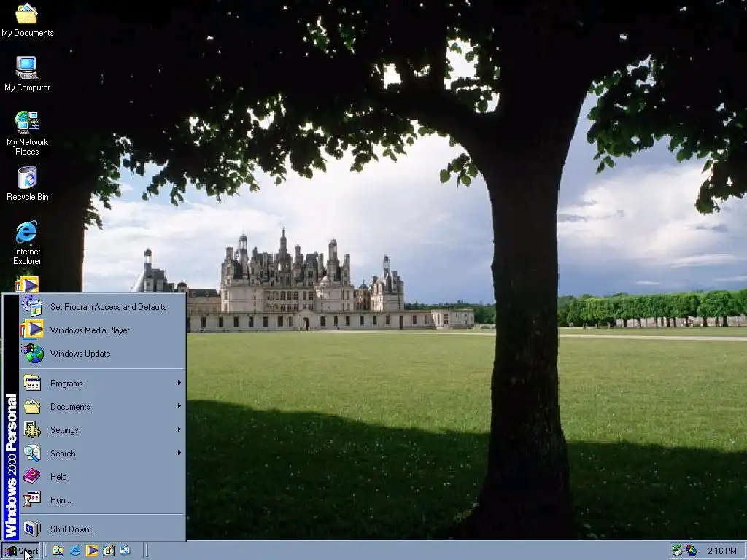
Task: Expand the Documents submenu
Action: pyautogui.click(x=102, y=407)
